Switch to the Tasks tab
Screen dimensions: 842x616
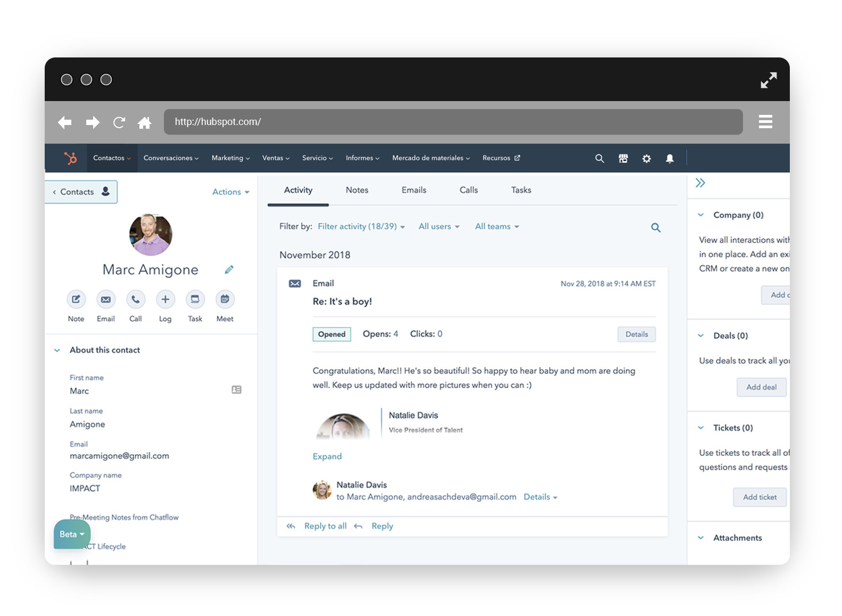(x=521, y=190)
